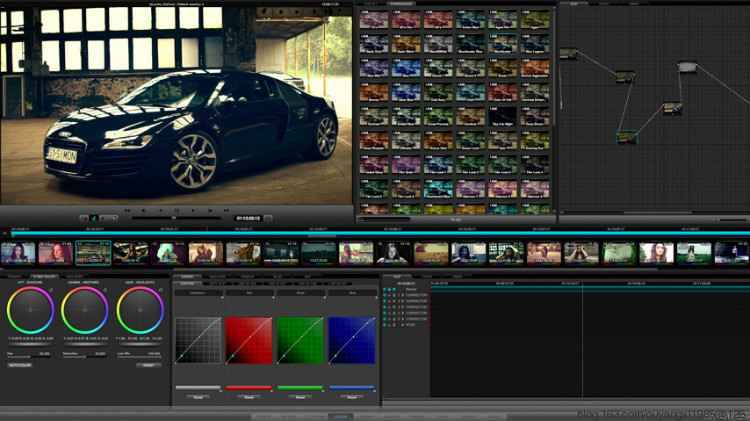Click the Auto Color button
The width and height of the screenshot is (750, 421).
[20, 366]
